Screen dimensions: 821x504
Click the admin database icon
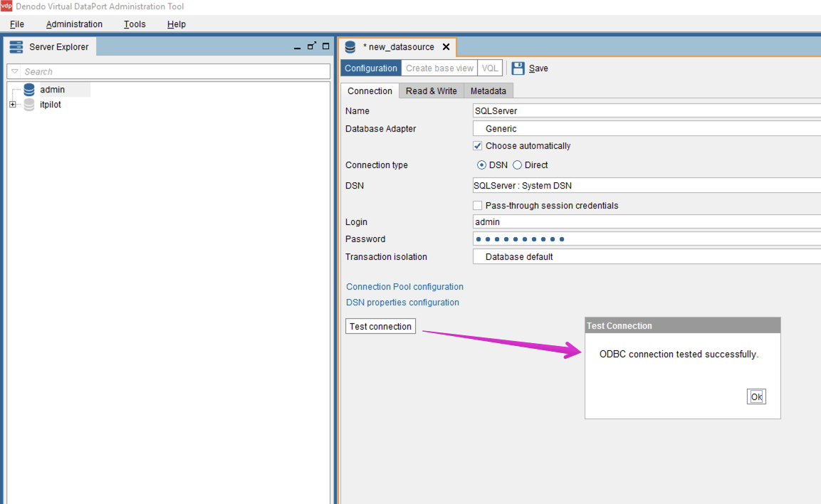29,90
